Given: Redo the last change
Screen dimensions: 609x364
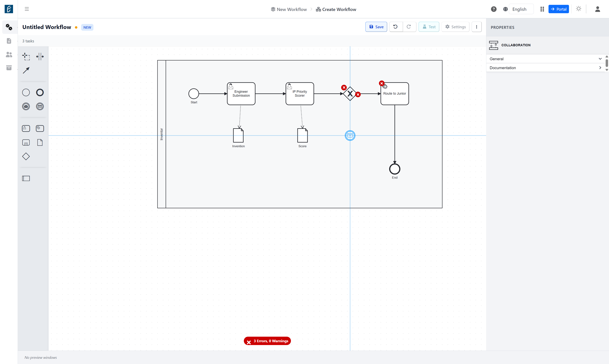Looking at the screenshot, I should coord(409,27).
